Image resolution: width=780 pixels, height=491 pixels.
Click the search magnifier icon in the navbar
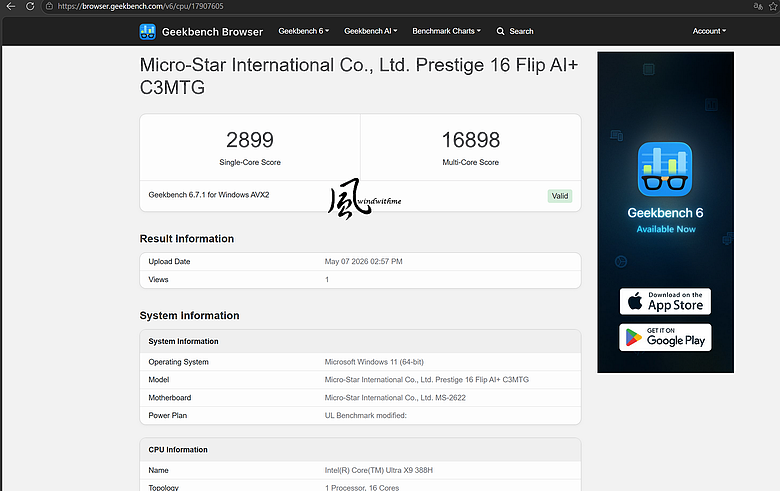click(500, 31)
